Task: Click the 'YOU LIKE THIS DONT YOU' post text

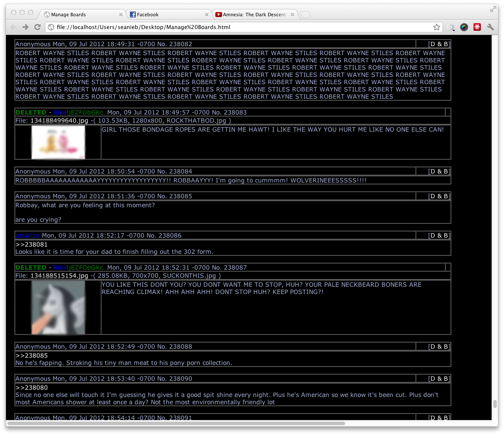Action: coord(262,288)
